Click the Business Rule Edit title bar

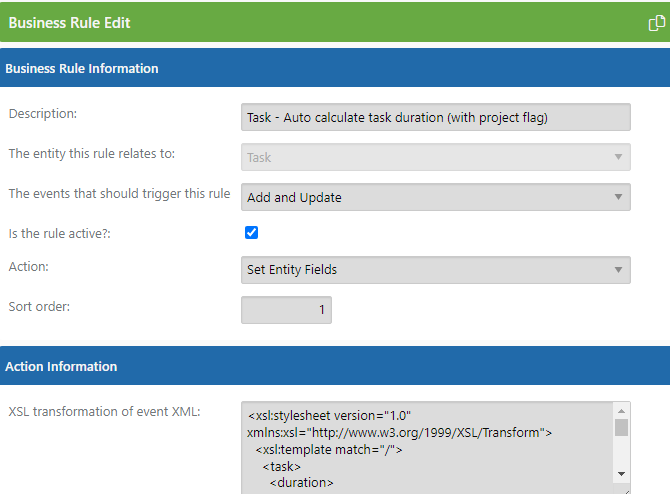[x=335, y=22]
